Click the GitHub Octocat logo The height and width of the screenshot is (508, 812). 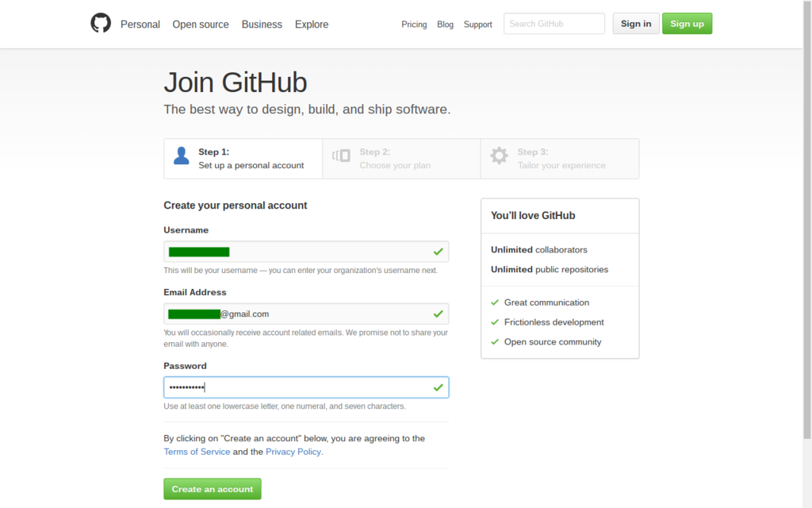point(101,23)
